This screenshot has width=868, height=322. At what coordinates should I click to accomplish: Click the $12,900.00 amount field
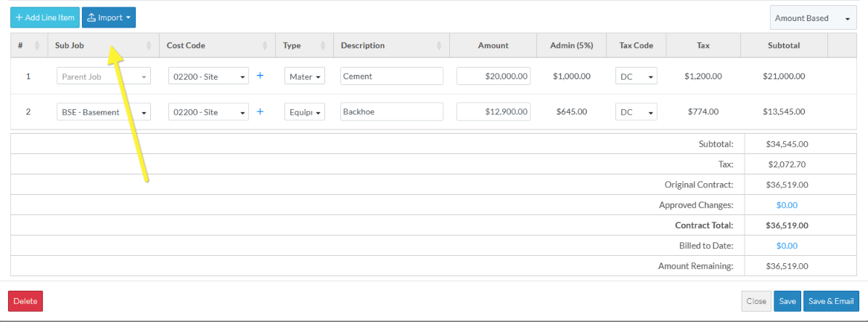pyautogui.click(x=494, y=113)
